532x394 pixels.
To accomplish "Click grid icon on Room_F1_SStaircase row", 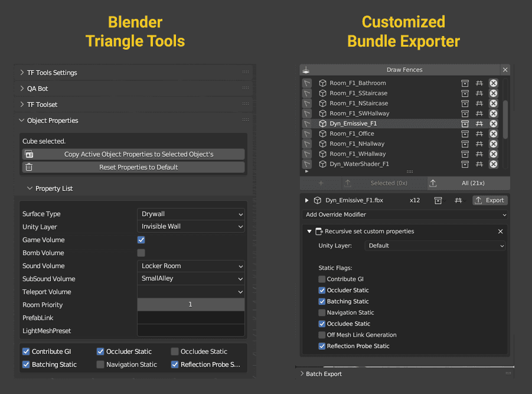I will [479, 93].
